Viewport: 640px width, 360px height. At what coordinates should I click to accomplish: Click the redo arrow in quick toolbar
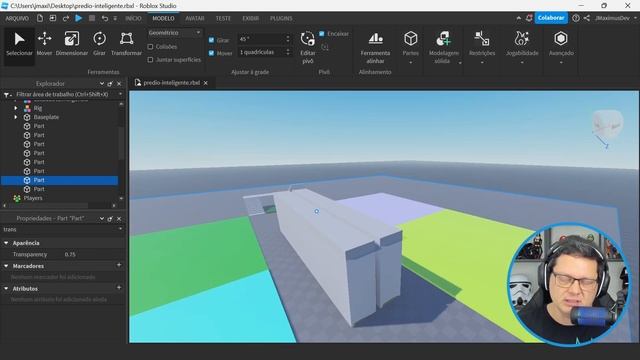[x=66, y=18]
